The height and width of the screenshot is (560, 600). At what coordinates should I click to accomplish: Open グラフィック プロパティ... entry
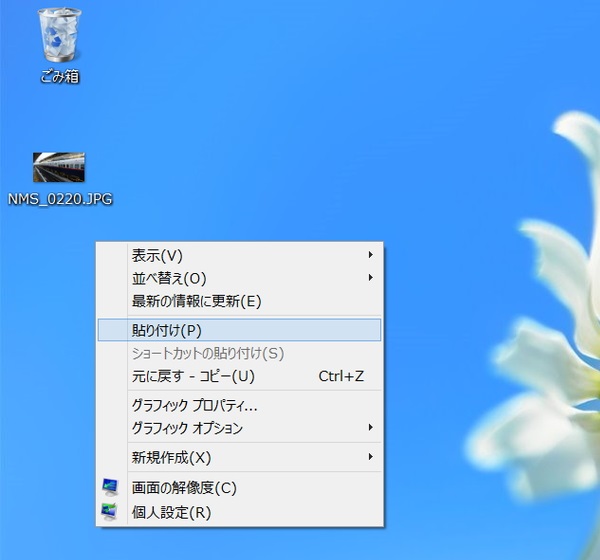point(240,405)
